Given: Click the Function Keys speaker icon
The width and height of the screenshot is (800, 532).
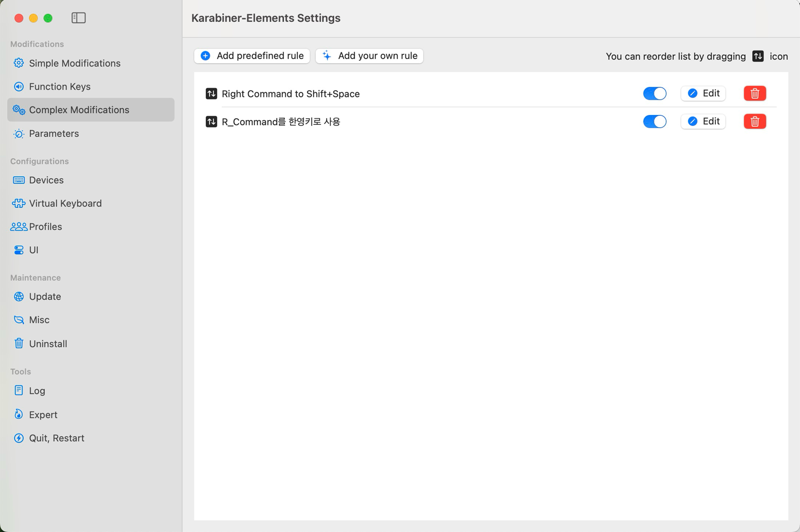Looking at the screenshot, I should pos(19,87).
